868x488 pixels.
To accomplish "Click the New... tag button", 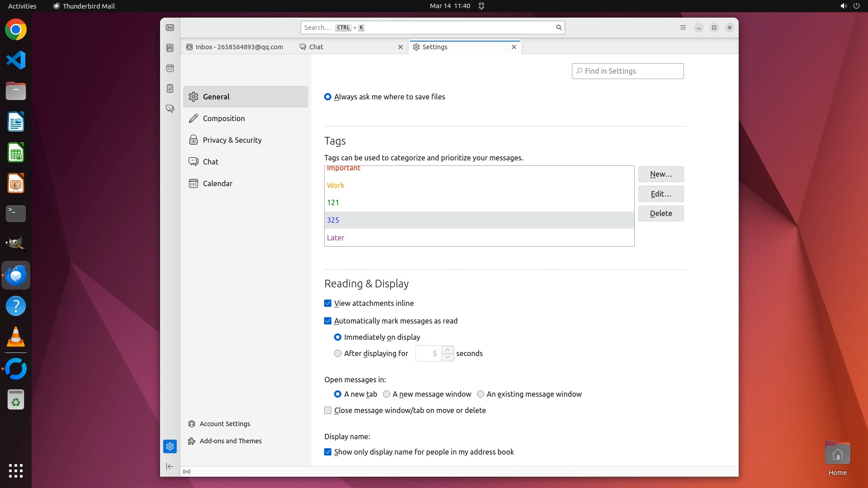I will coord(660,174).
